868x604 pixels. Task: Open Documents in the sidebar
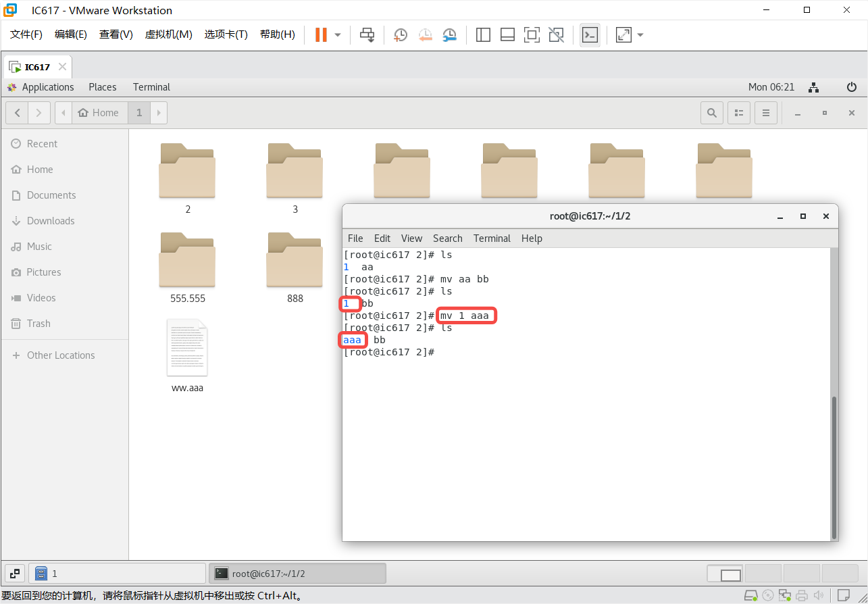[64, 195]
